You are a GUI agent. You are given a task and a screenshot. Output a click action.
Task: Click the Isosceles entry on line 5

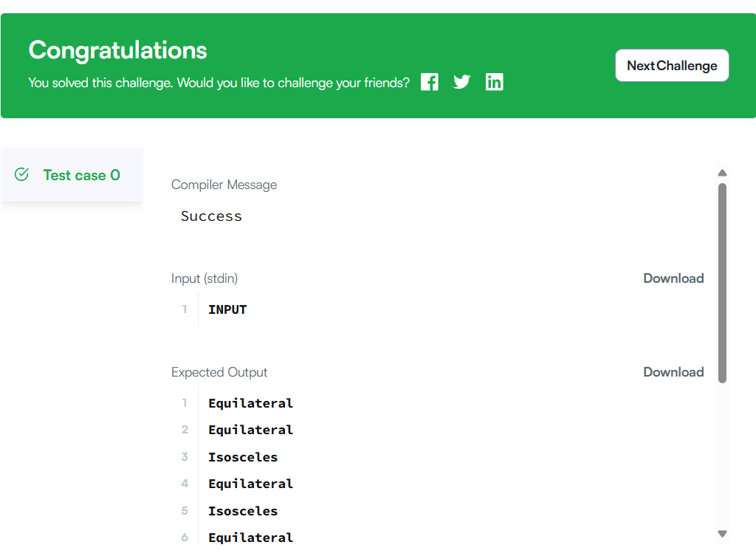[243, 511]
